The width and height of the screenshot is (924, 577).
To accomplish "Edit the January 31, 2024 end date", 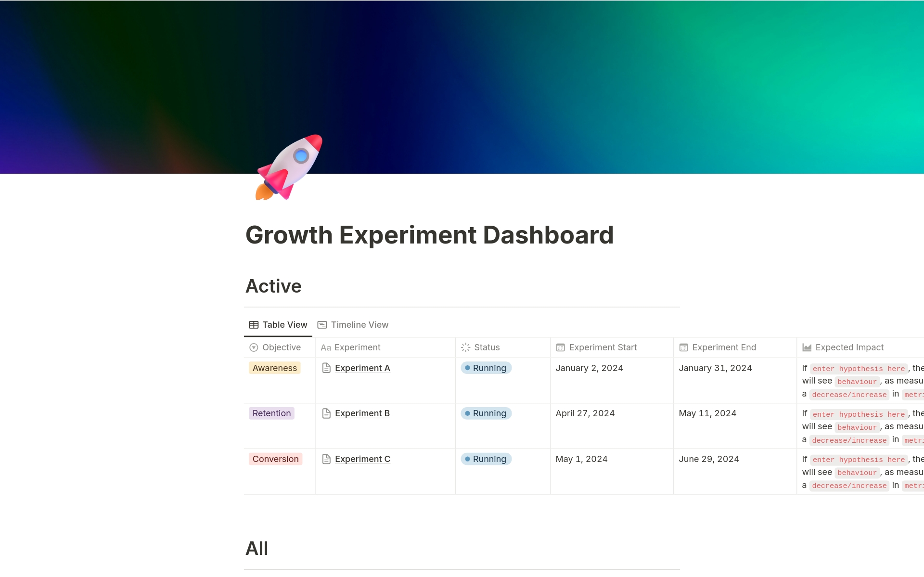I will point(715,368).
